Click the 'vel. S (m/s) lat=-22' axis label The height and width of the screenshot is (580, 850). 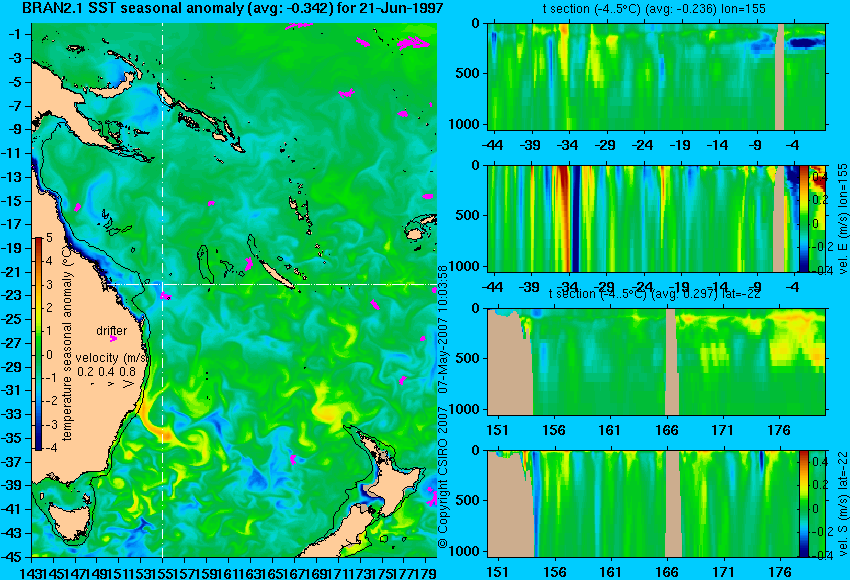[842, 504]
